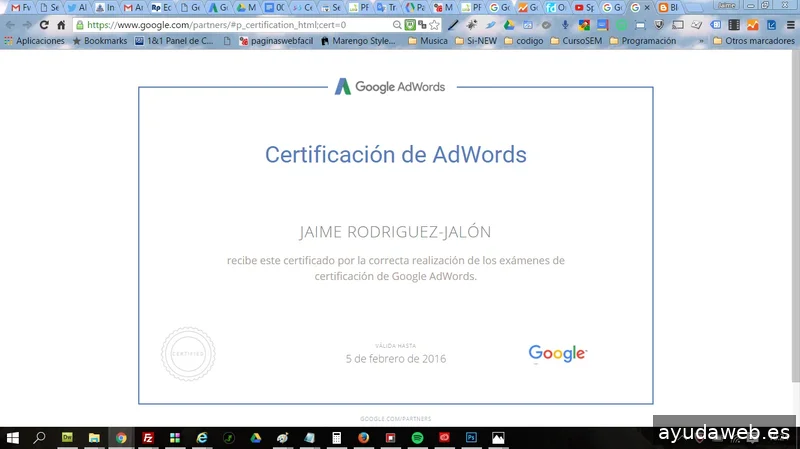The width and height of the screenshot is (800, 449).
Task: Switch to the Google Drive tab
Action: (x=246, y=8)
